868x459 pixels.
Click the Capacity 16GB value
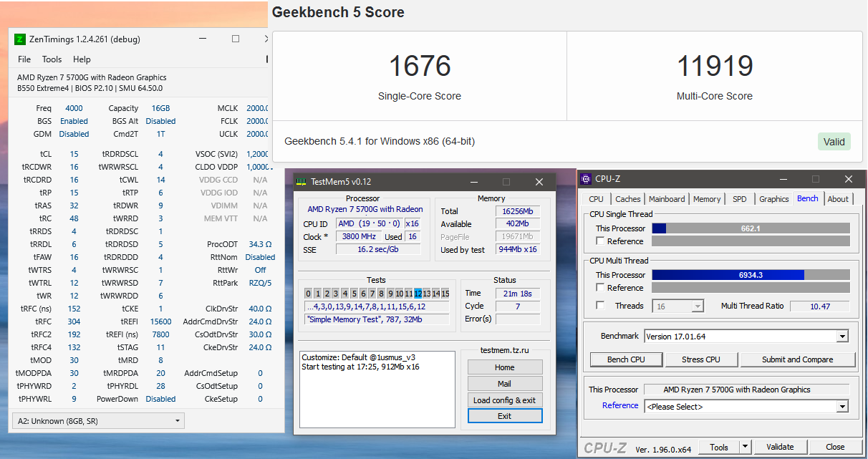[x=160, y=108]
